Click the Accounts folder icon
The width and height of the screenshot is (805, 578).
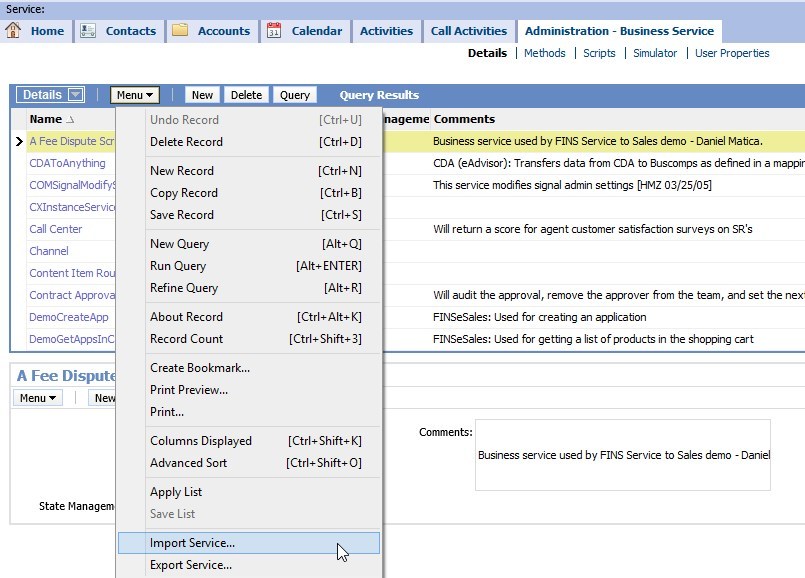180,30
